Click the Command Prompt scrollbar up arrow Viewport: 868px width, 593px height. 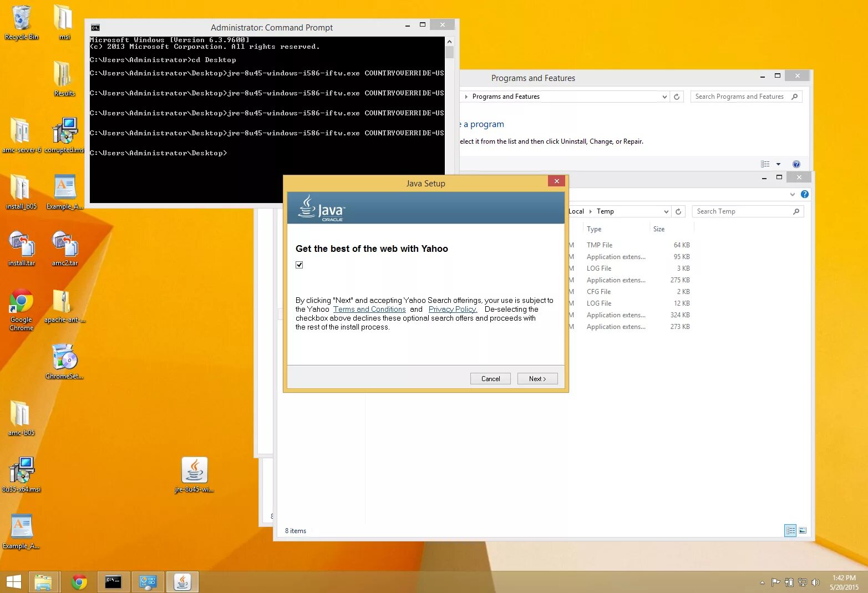tap(449, 42)
